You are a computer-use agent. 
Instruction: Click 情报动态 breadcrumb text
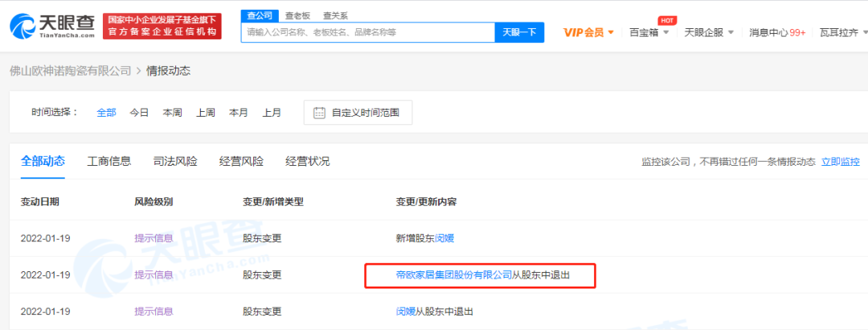pyautogui.click(x=168, y=71)
